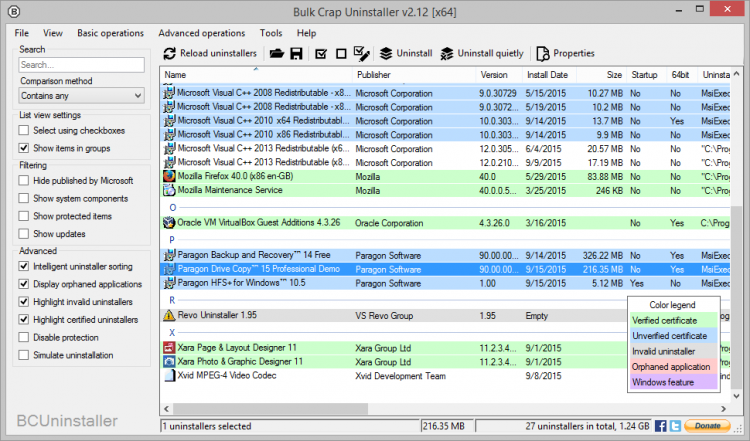Click the select all checked-box icon
Viewport: 750px width, 441px height.
(321, 54)
